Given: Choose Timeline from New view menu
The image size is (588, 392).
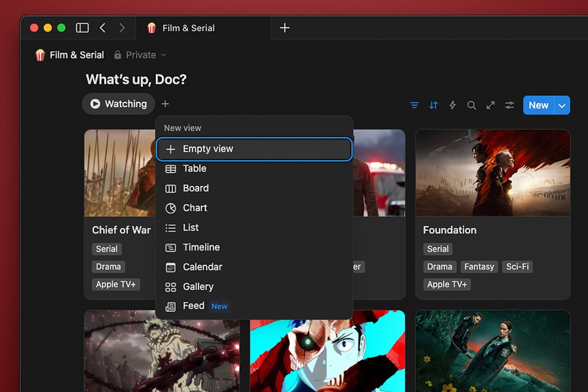Looking at the screenshot, I should [x=254, y=247].
